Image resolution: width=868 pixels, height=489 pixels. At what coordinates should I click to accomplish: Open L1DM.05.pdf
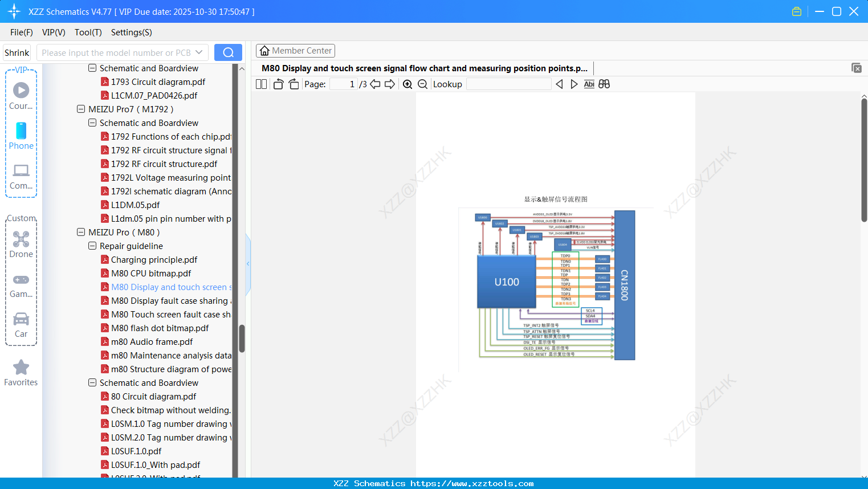(x=130, y=205)
